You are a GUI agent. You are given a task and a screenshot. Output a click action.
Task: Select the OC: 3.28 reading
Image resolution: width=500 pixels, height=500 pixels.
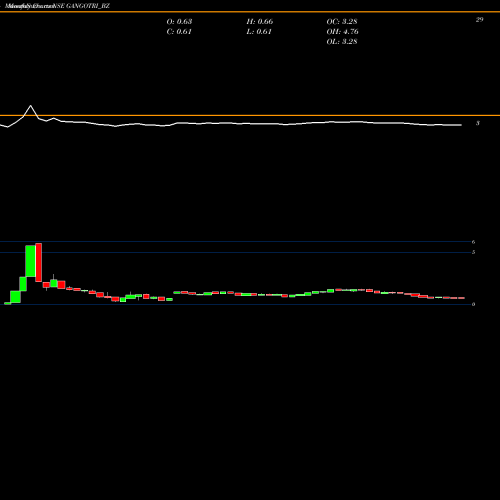[x=342, y=21]
